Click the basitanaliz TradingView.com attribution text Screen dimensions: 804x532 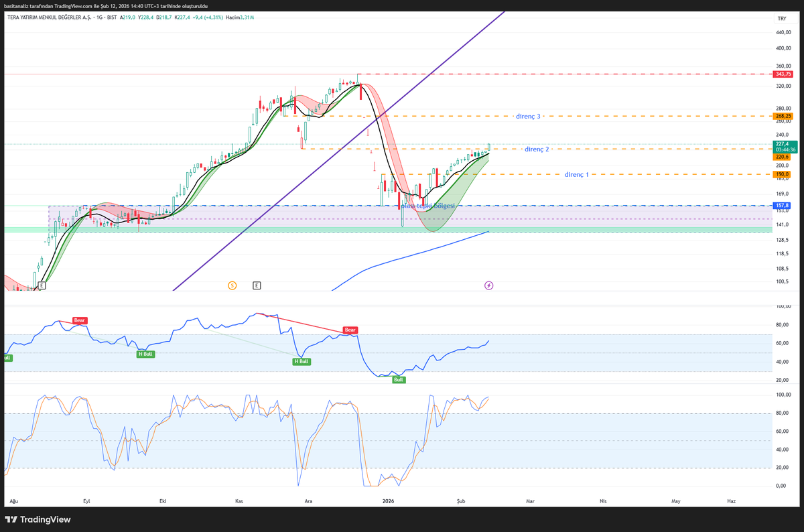coord(106,6)
